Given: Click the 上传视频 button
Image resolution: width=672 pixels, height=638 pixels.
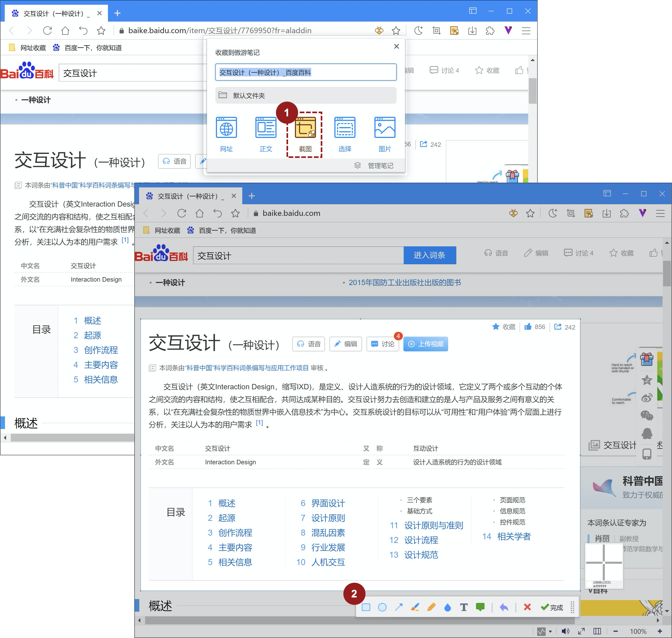Looking at the screenshot, I should pos(426,344).
